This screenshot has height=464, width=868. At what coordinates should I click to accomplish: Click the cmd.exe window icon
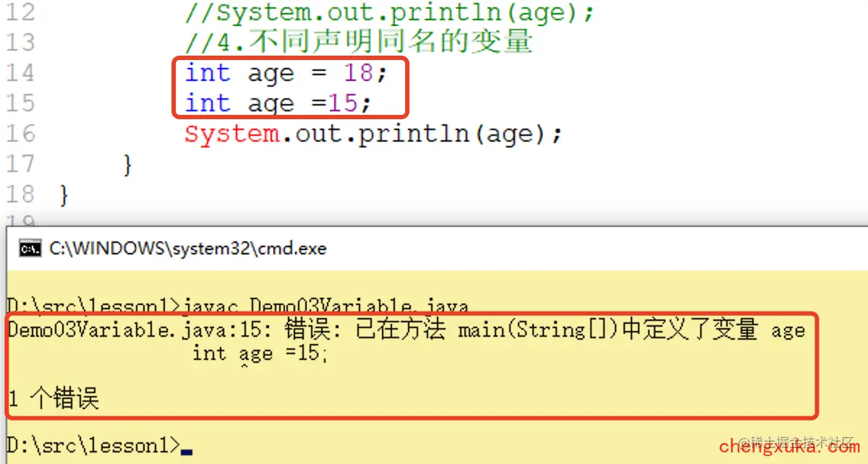[30, 249]
